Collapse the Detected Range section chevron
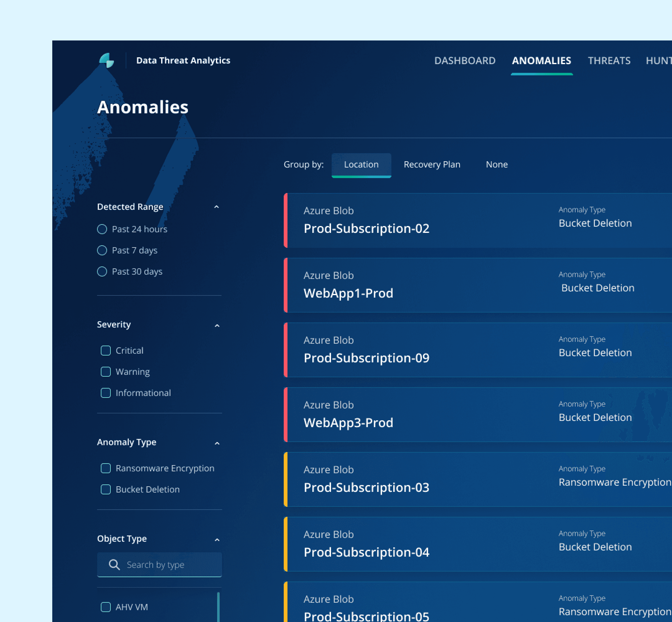The image size is (672, 622). pos(217,207)
